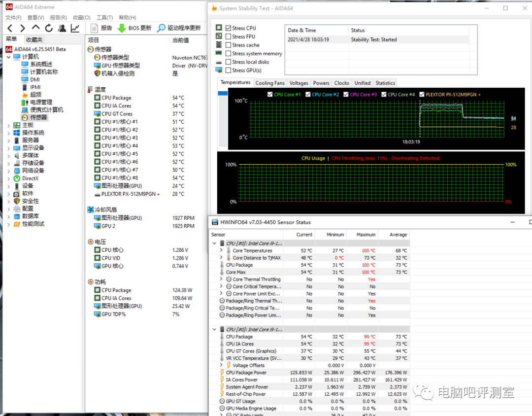Screen dimensions: 532x416
Task: Collapse the 计算机 tree node
Action: point(8,57)
